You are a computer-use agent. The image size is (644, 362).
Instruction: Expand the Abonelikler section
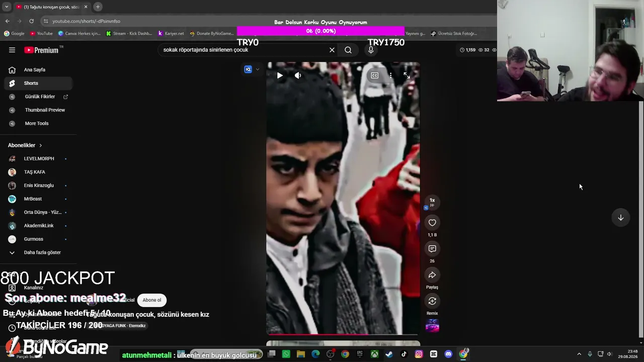click(x=25, y=145)
